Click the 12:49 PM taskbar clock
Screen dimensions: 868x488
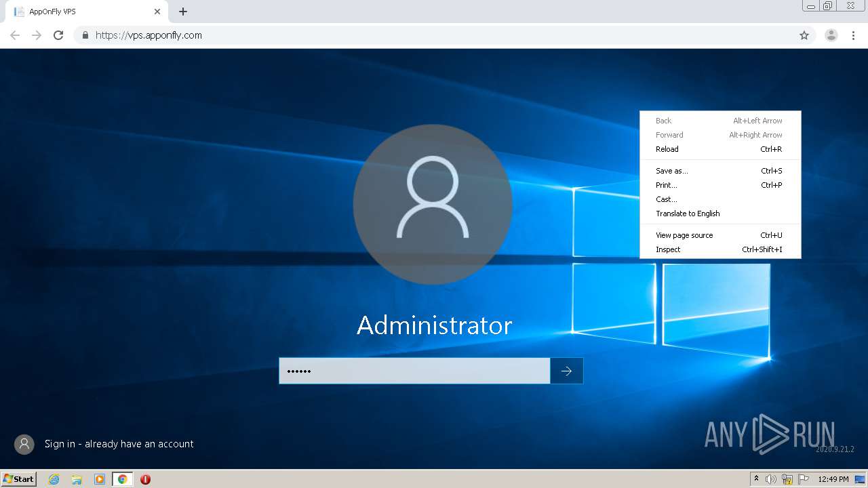(x=833, y=479)
